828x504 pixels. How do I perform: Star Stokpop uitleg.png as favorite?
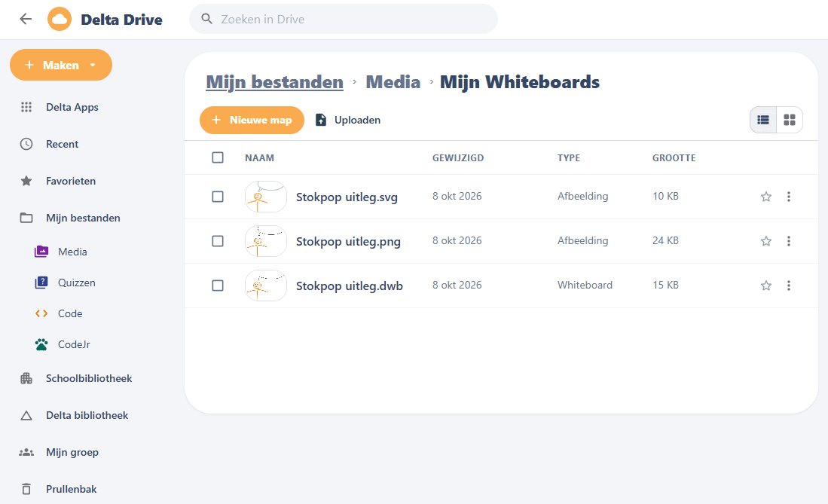766,241
